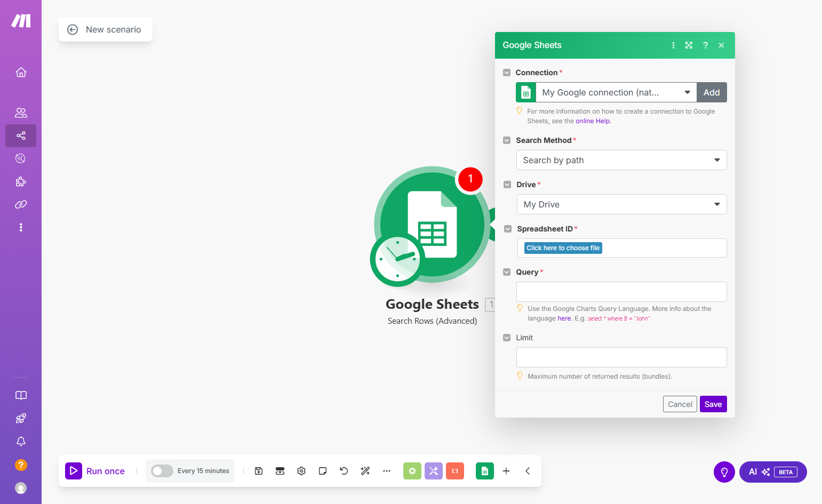Open the rocket What's new icon
Viewport: 822px width, 504px height.
[x=21, y=418]
